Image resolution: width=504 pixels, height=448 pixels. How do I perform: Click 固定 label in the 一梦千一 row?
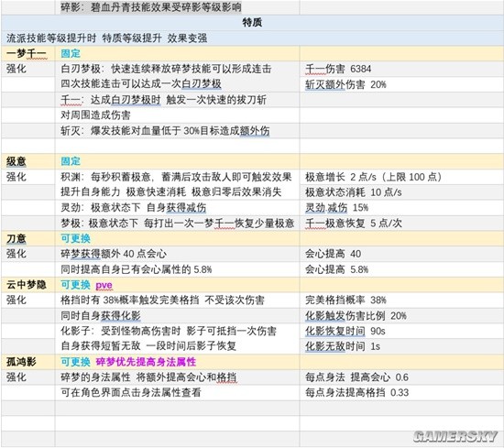[x=71, y=53]
